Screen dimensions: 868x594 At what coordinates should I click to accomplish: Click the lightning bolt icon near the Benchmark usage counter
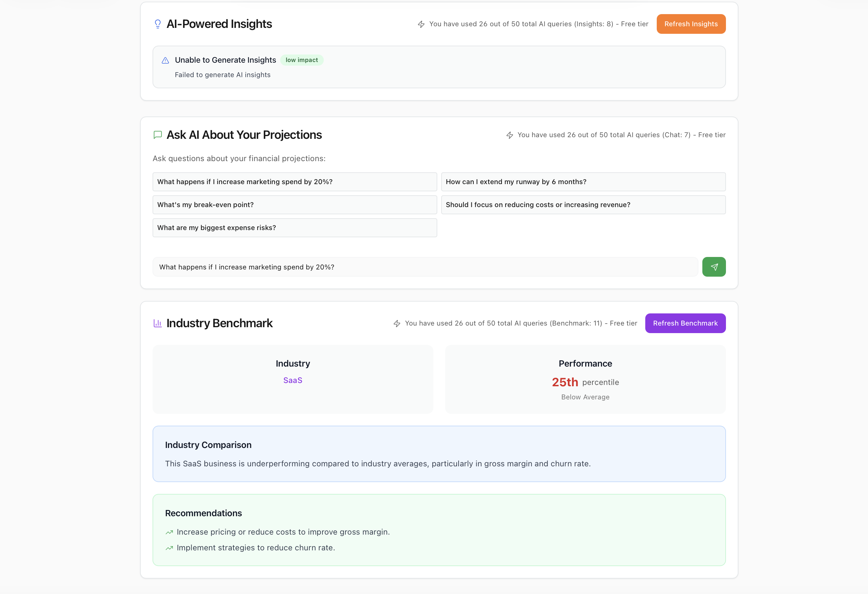pos(396,323)
